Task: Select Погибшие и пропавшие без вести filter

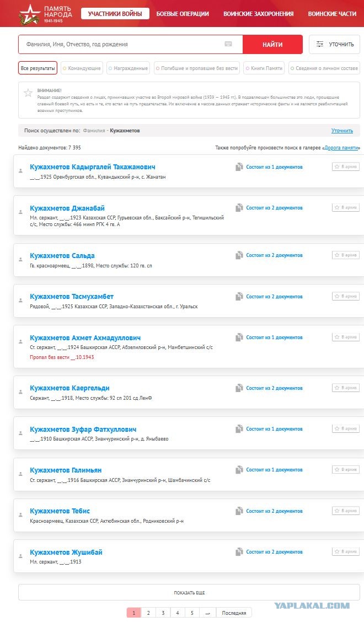Action: click(197, 68)
